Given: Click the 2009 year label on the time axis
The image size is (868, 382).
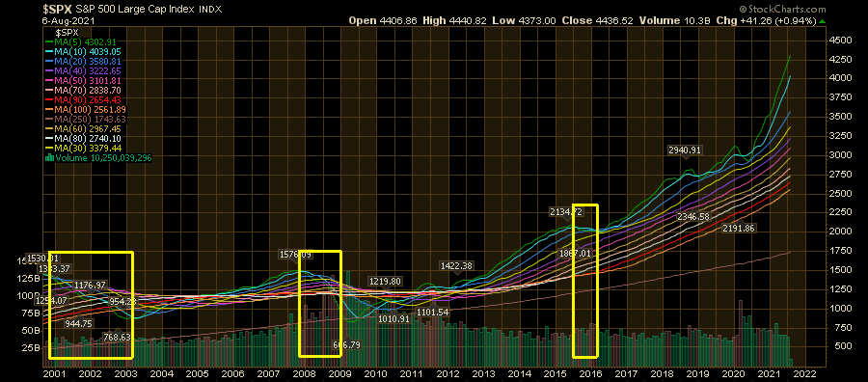Looking at the screenshot, I should [x=339, y=374].
